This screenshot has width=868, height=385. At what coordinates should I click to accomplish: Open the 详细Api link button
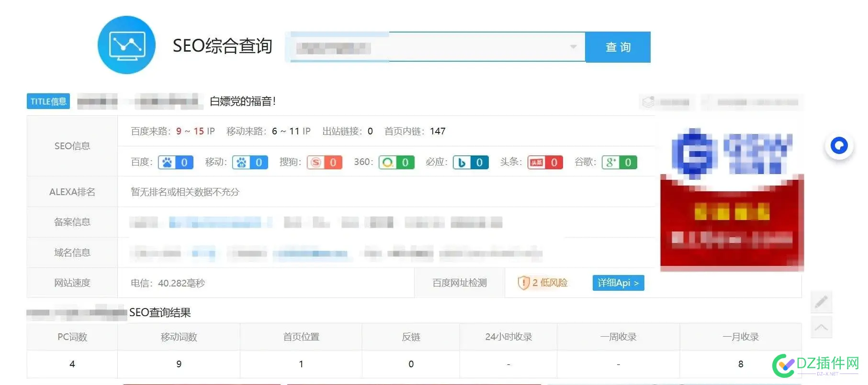pos(618,283)
